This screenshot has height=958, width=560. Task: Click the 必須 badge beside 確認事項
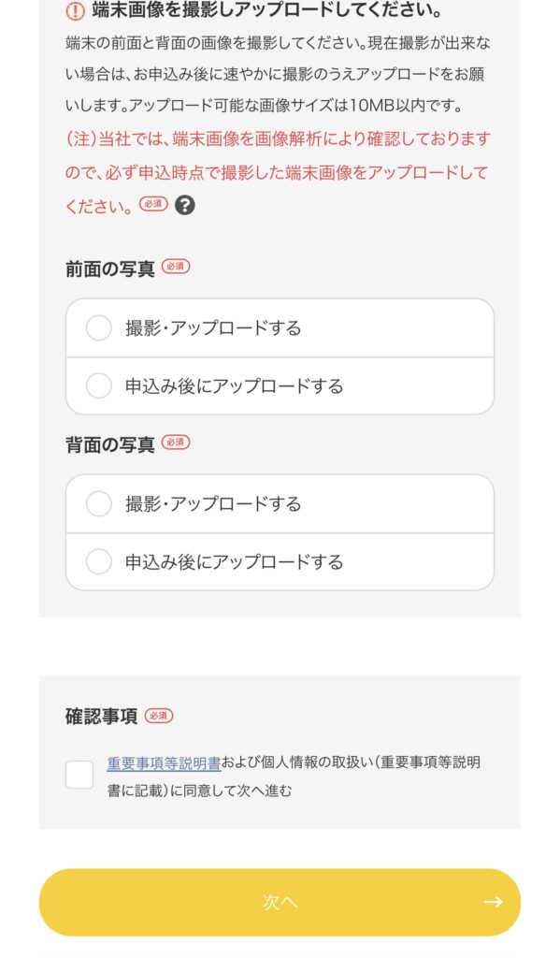point(159,716)
